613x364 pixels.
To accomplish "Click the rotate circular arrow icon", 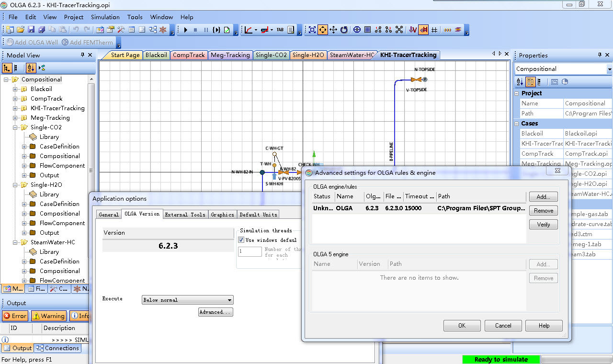I will pos(344,30).
